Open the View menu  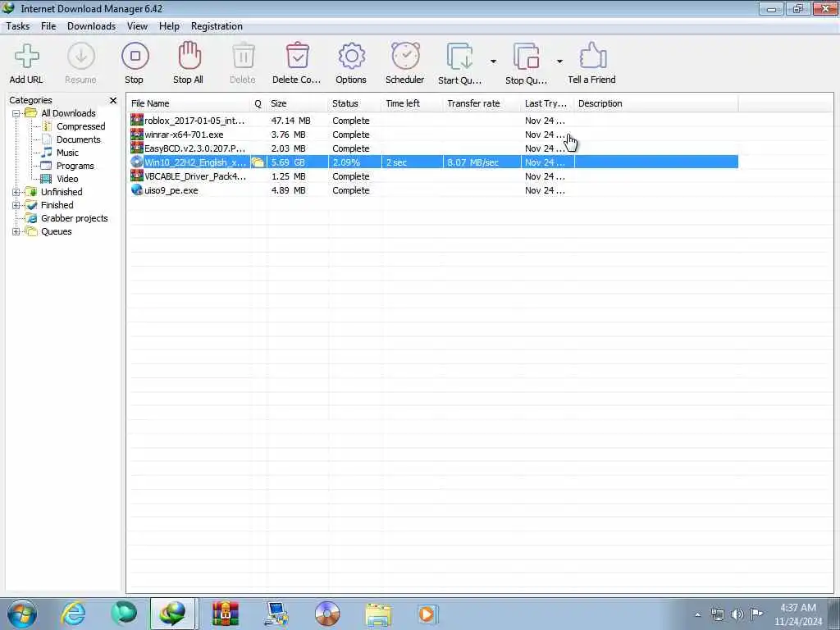coord(137,26)
